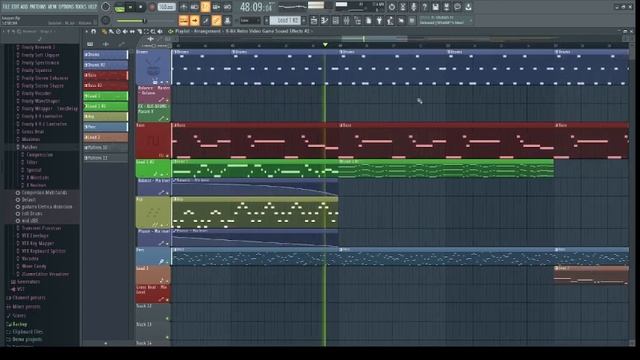The image size is (640, 360).
Task: Open the EDIT menu
Action: click(x=16, y=7)
